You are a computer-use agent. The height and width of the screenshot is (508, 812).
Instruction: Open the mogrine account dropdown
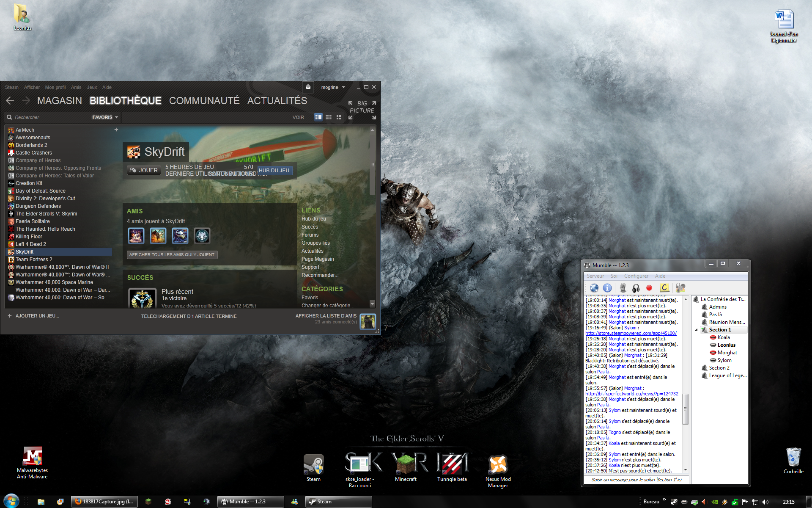pos(333,87)
